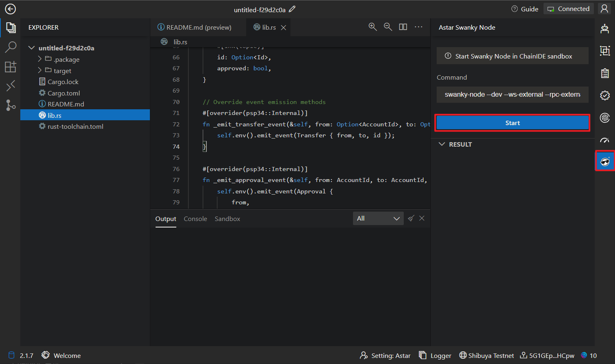The image size is (615, 364).
Task: Switch to README.md preview tab
Action: [195, 27]
